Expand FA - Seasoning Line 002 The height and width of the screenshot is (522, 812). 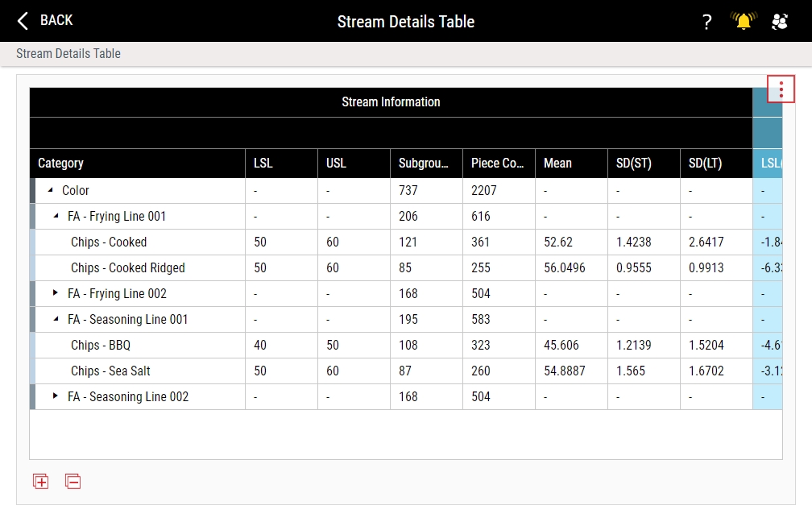pyautogui.click(x=56, y=396)
